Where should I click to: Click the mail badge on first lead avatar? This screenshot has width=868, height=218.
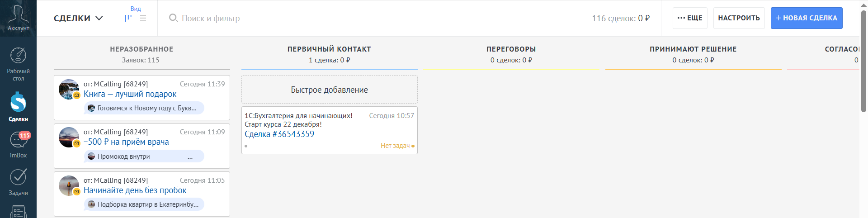pos(77,95)
